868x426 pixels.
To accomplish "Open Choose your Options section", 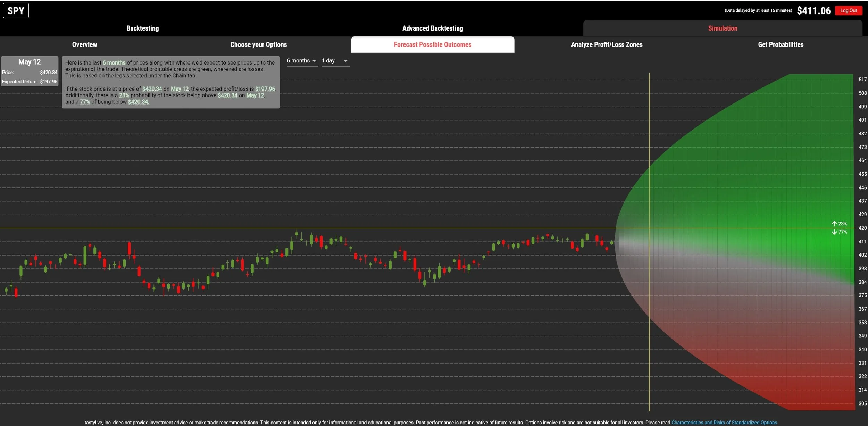I will click(259, 44).
